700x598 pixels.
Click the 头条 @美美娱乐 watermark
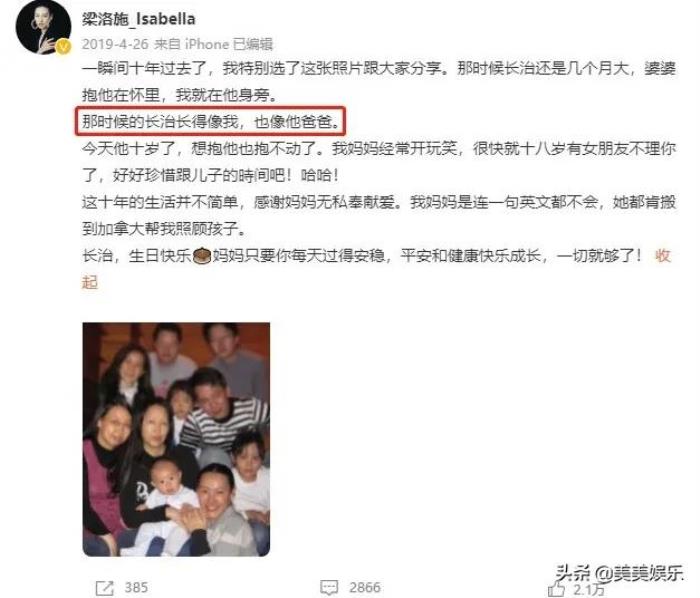pyautogui.click(x=619, y=573)
